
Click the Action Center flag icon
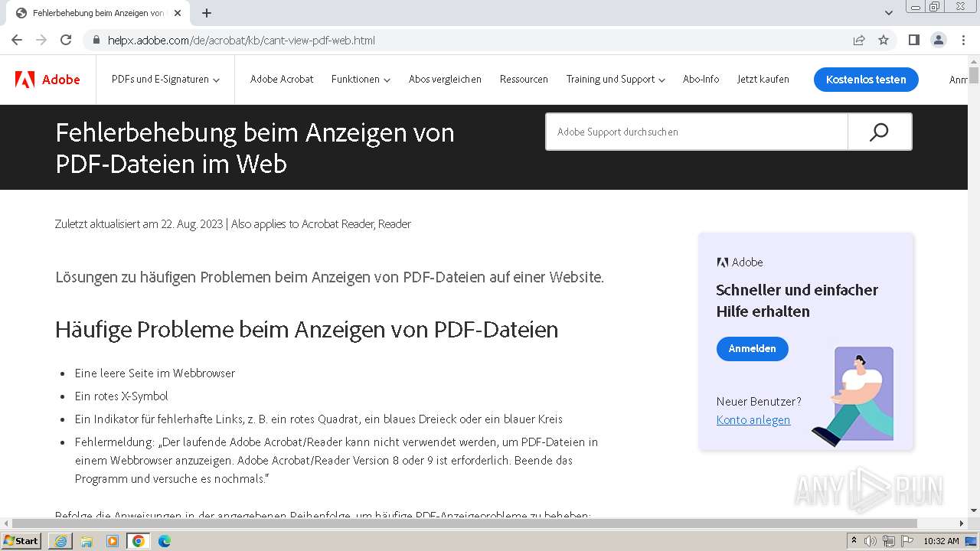906,541
